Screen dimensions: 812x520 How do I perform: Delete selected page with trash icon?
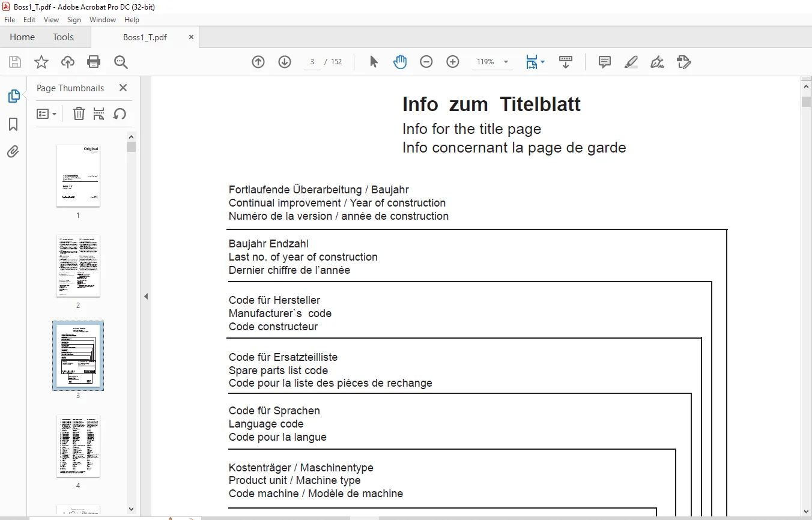point(79,113)
